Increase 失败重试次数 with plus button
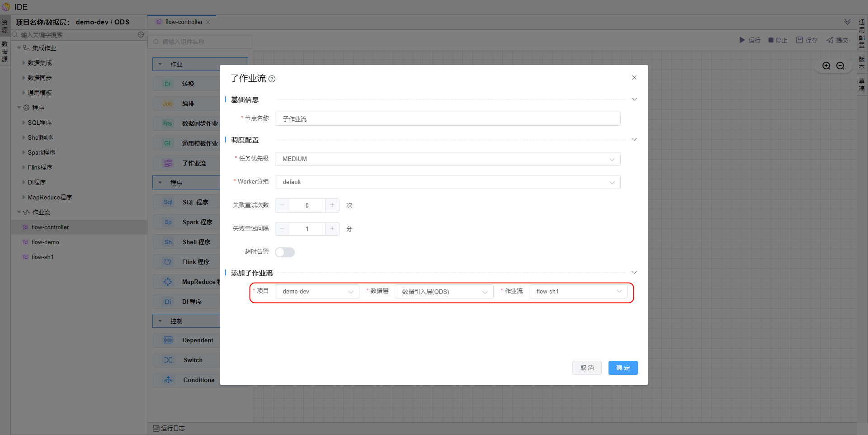 point(332,205)
